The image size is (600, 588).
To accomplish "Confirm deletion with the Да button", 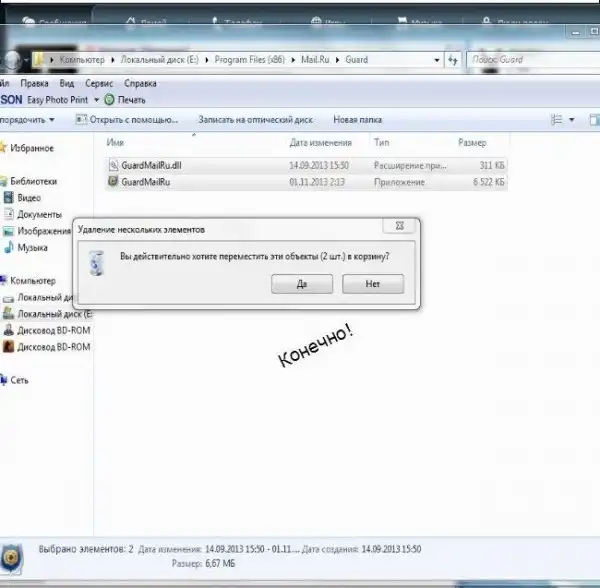I will coord(301,284).
